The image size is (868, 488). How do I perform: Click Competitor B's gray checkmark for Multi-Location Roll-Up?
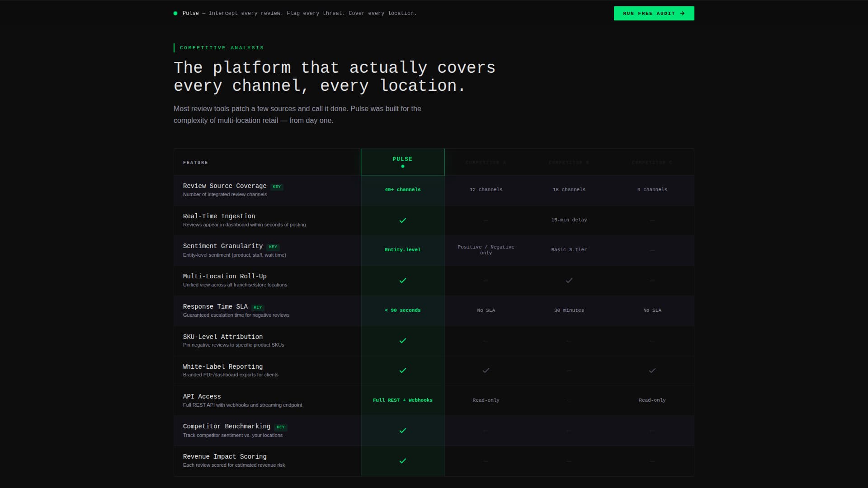569,281
